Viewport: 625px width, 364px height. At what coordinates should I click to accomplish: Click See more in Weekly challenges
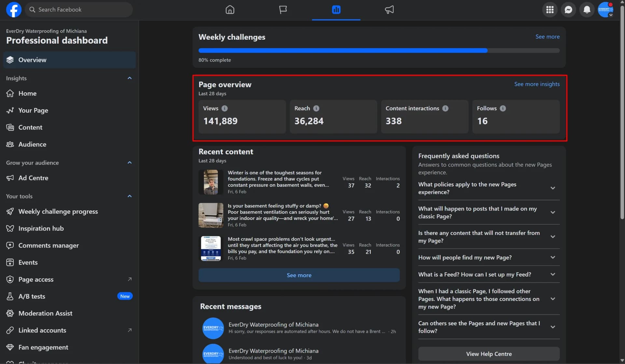pos(547,36)
